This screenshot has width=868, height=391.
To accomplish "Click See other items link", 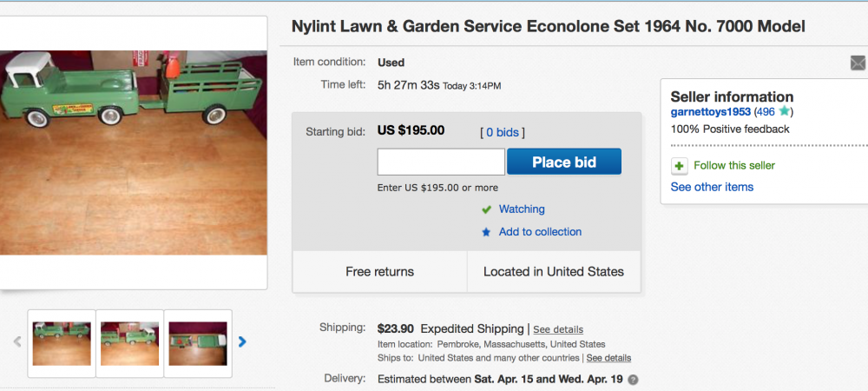I will tap(712, 187).
